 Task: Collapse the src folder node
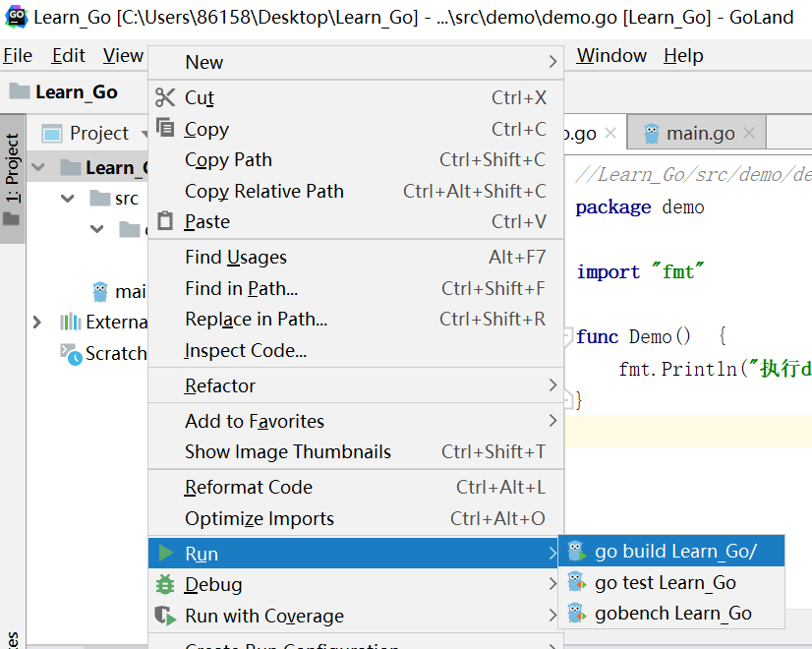(x=67, y=199)
